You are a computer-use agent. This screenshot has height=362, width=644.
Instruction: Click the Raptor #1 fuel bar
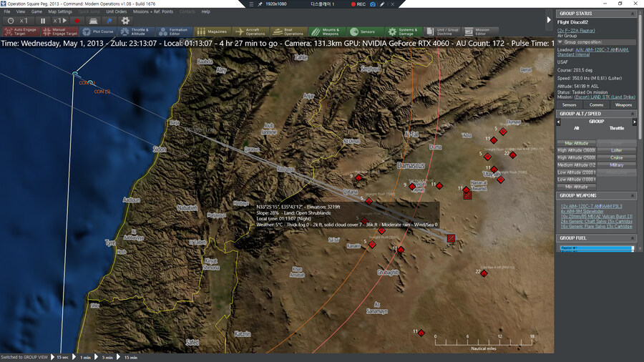point(597,248)
